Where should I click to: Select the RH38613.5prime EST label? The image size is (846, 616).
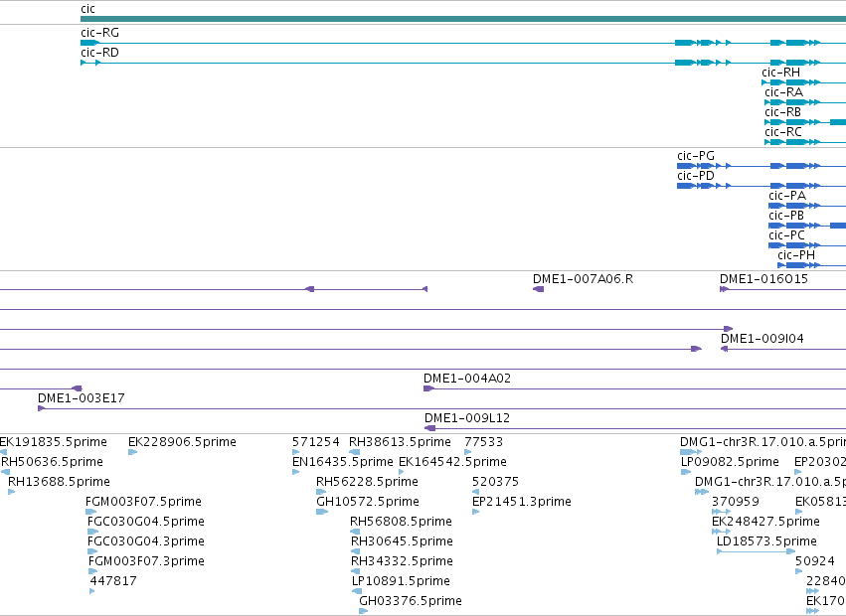click(400, 442)
